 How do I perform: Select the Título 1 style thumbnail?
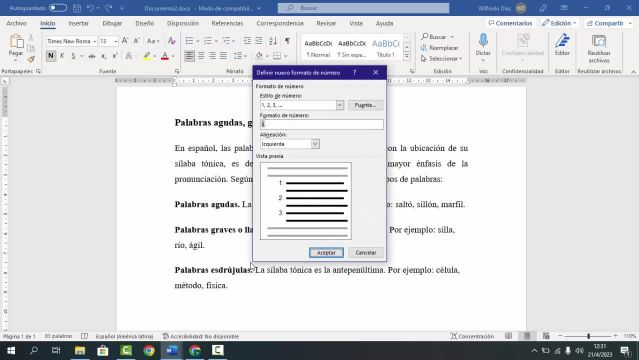tap(386, 48)
